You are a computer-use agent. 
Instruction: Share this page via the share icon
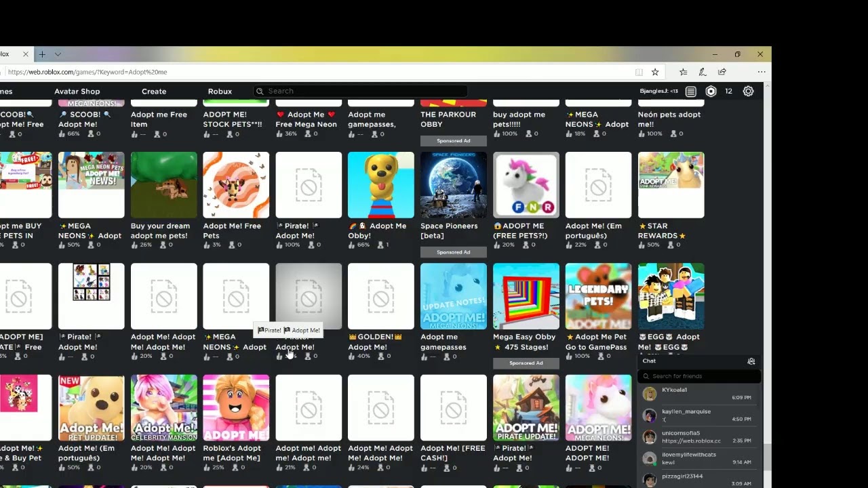[x=722, y=72]
